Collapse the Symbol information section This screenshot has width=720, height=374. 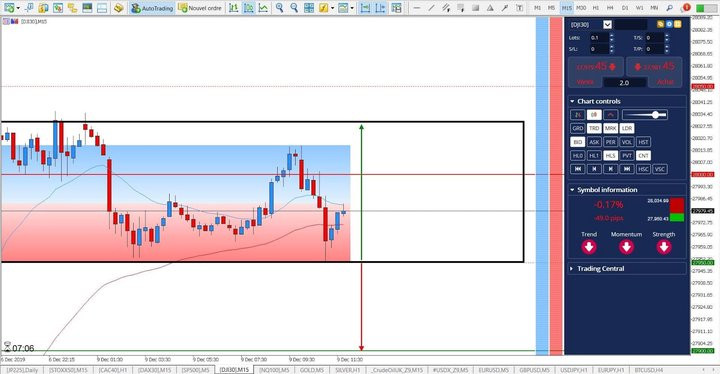tap(572, 189)
